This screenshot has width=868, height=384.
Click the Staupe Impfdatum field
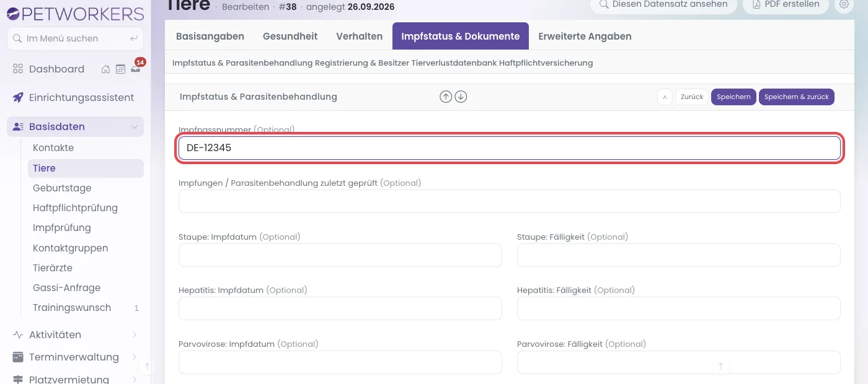coord(340,255)
